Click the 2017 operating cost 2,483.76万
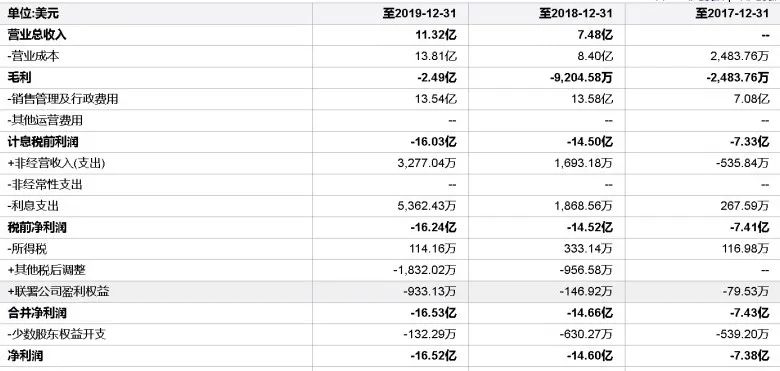780x371 pixels. (740, 56)
